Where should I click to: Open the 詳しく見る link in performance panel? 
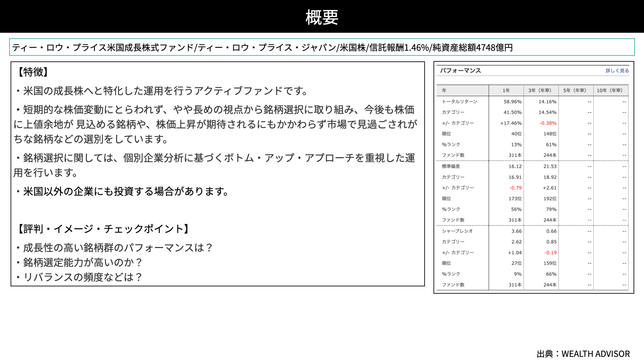[x=617, y=71]
